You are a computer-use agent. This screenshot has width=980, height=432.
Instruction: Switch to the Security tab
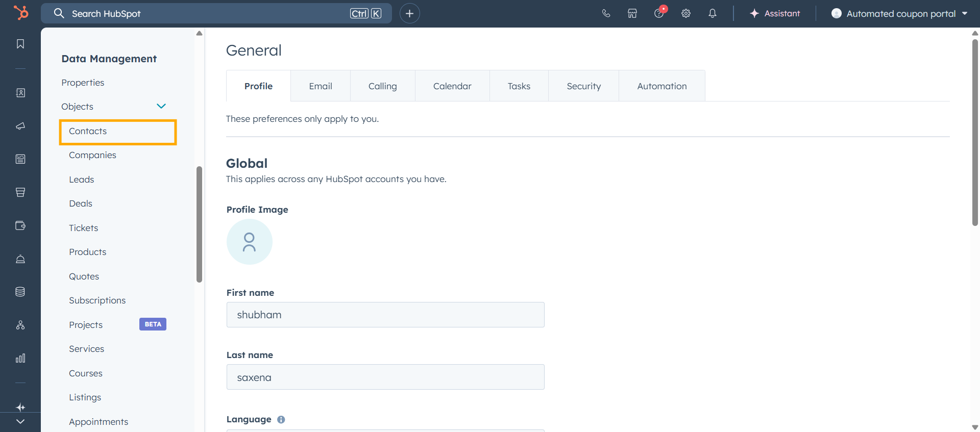tap(583, 86)
